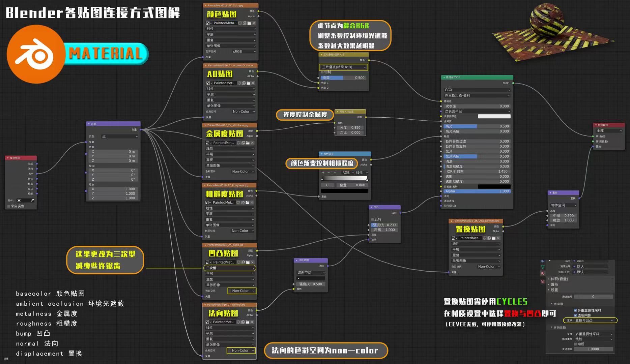
Task: Click the 通道编号 value field
Action: click(593, 297)
